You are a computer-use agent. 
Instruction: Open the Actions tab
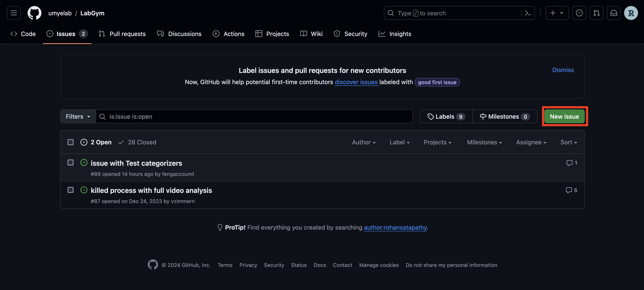click(x=228, y=34)
